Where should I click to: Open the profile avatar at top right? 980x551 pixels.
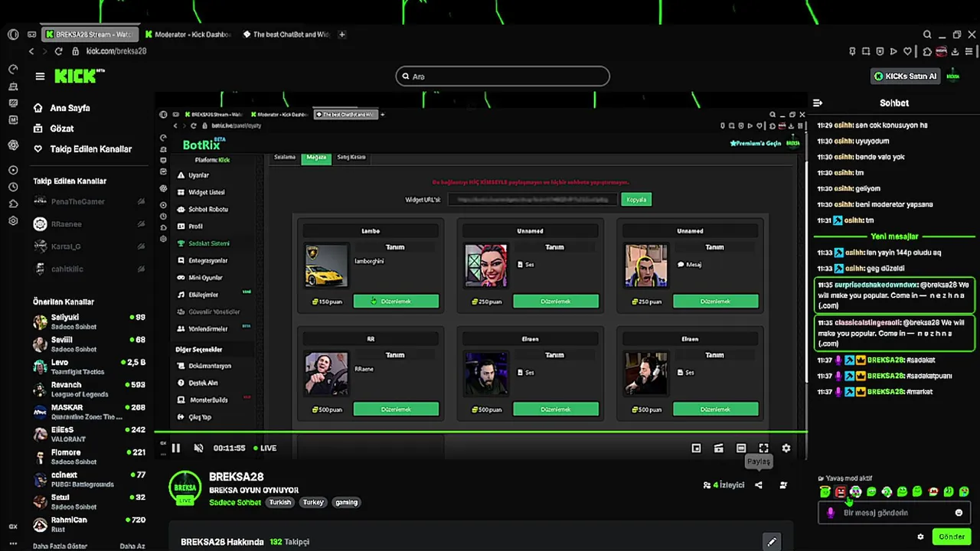(x=953, y=76)
